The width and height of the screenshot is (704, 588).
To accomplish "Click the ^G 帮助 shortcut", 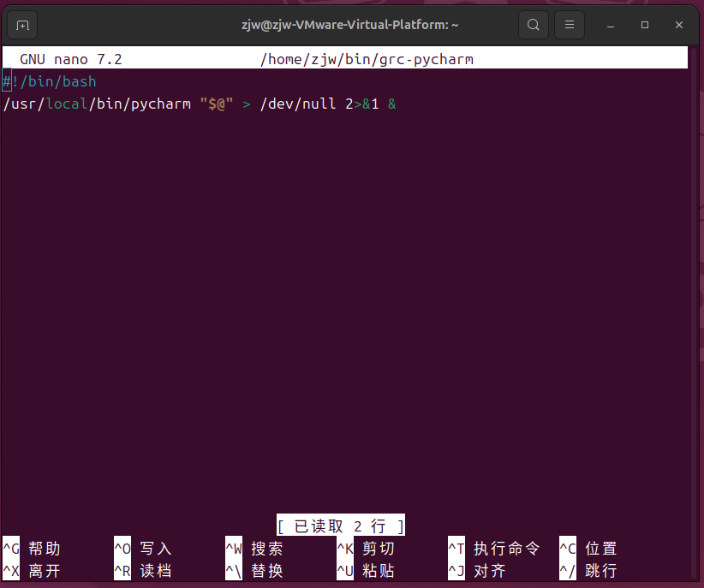I will (x=32, y=549).
